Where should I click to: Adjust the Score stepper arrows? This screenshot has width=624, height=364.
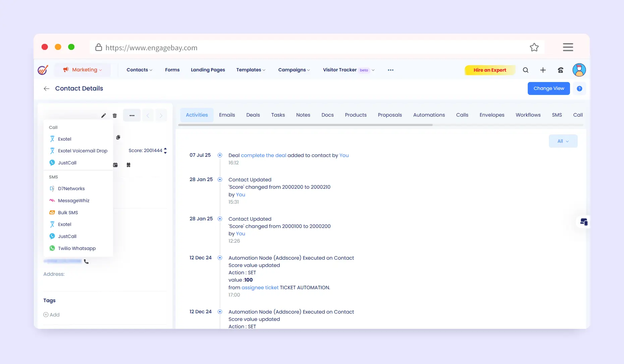(165, 151)
